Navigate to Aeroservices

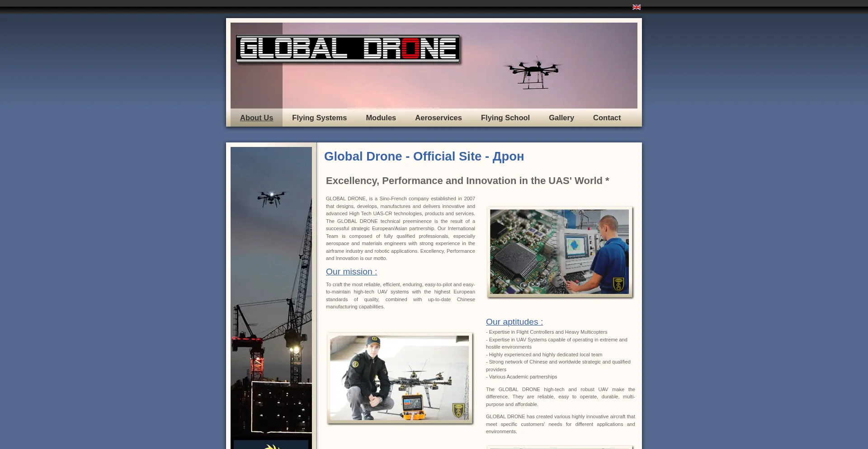click(438, 118)
